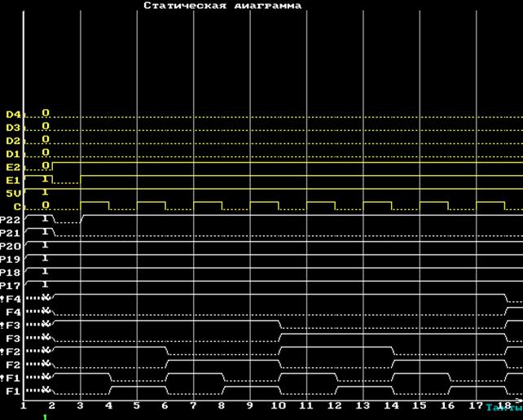The width and height of the screenshot is (523, 420).
Task: Click tick number 17 on time axis
Action: coord(476,405)
